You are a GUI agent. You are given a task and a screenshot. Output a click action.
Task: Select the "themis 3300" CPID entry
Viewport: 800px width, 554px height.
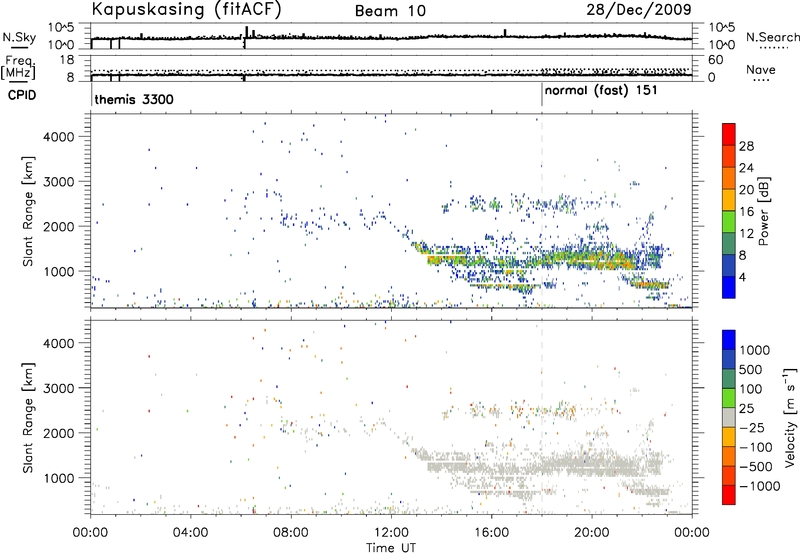[x=134, y=99]
